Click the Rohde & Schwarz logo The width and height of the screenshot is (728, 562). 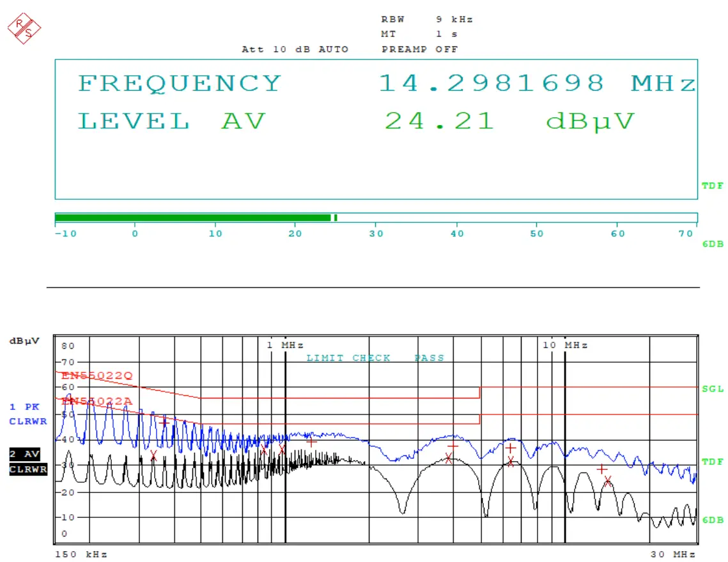click(24, 27)
